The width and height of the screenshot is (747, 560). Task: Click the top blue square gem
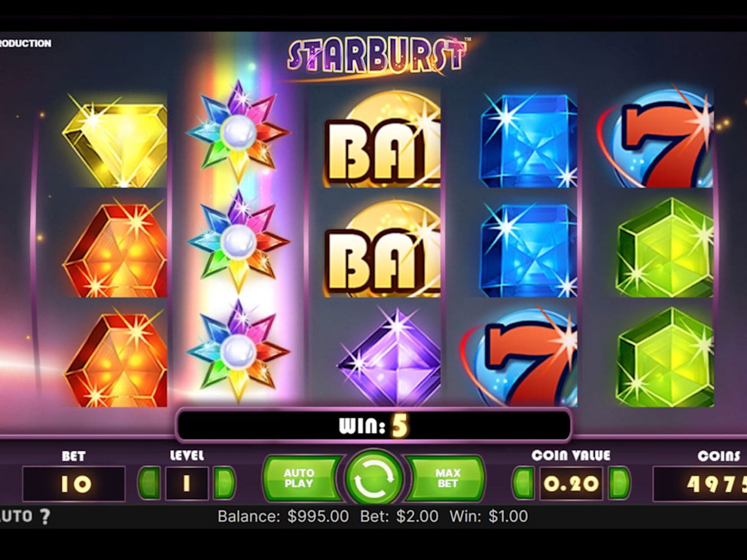coord(529,141)
